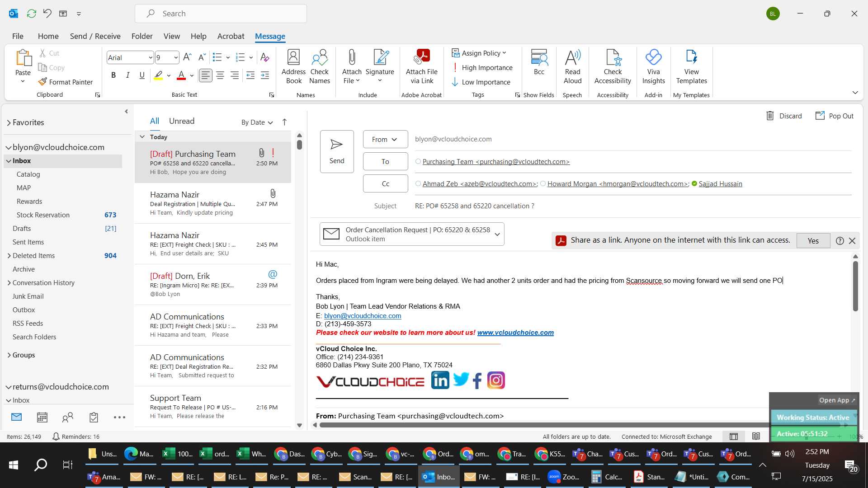Open Tasks view icon
Screen dimensions: 868x488
click(94, 417)
